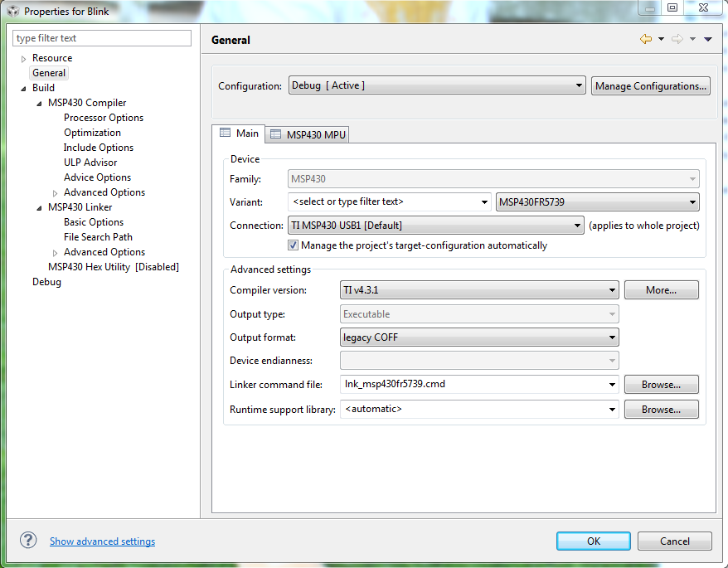Click Manage Configurations button

(x=650, y=86)
